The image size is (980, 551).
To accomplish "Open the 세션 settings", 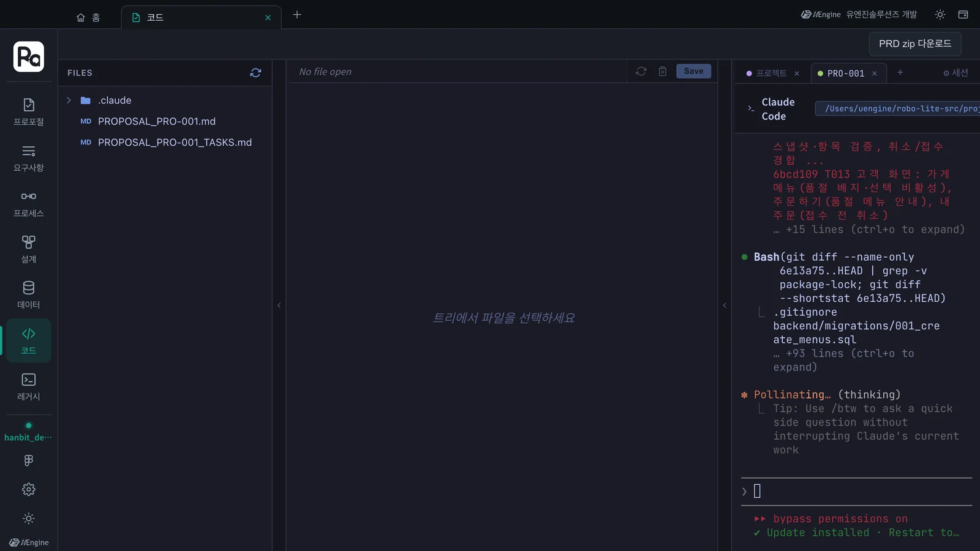I will [x=956, y=73].
